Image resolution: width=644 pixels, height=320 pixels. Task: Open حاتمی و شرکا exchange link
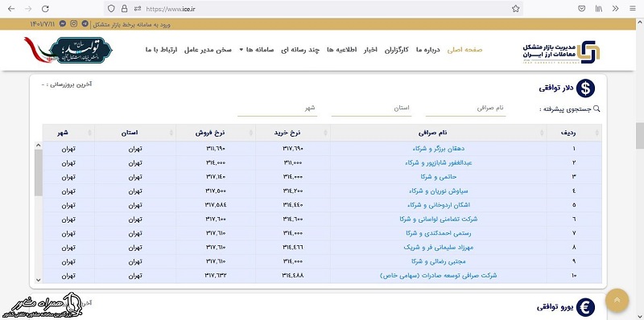point(438,177)
